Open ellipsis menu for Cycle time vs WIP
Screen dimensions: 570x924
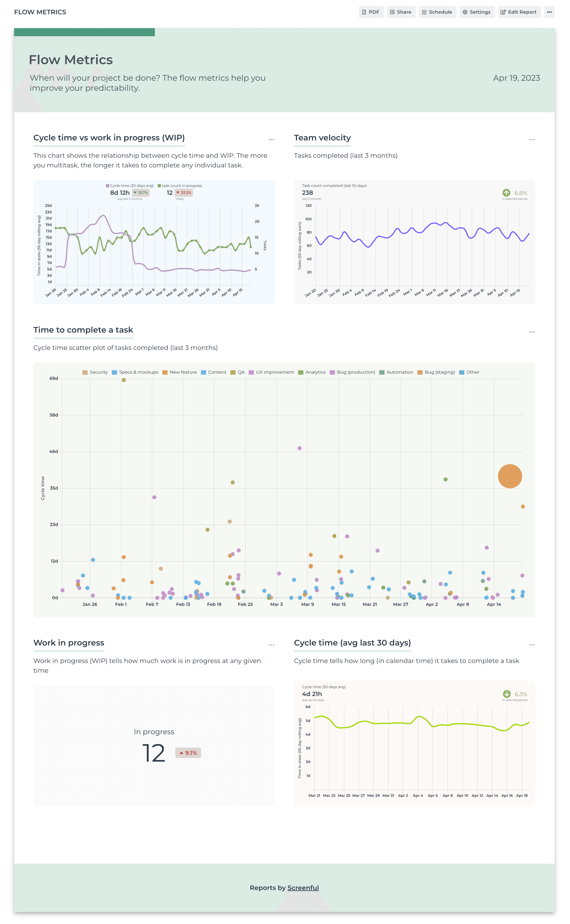tap(272, 139)
